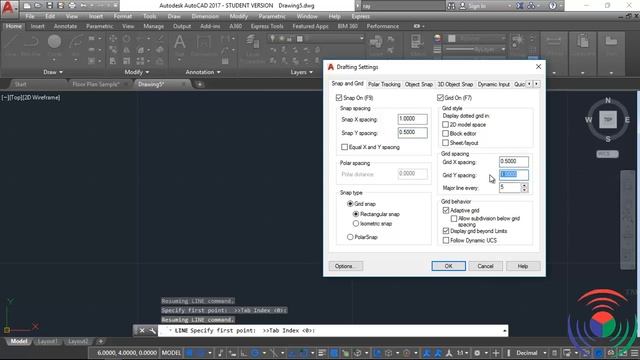640x360 pixels.
Task: Toggle the grid display icon in status bar
Action: (x=189, y=353)
